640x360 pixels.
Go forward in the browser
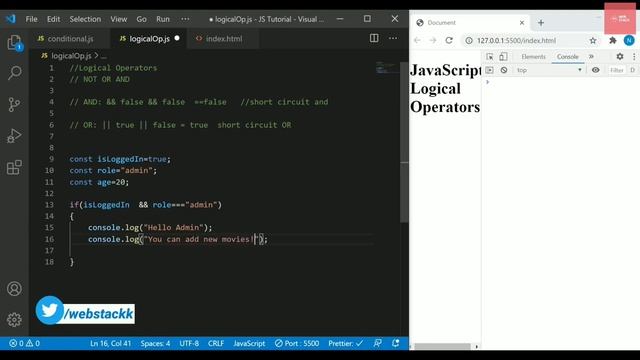pos(433,40)
